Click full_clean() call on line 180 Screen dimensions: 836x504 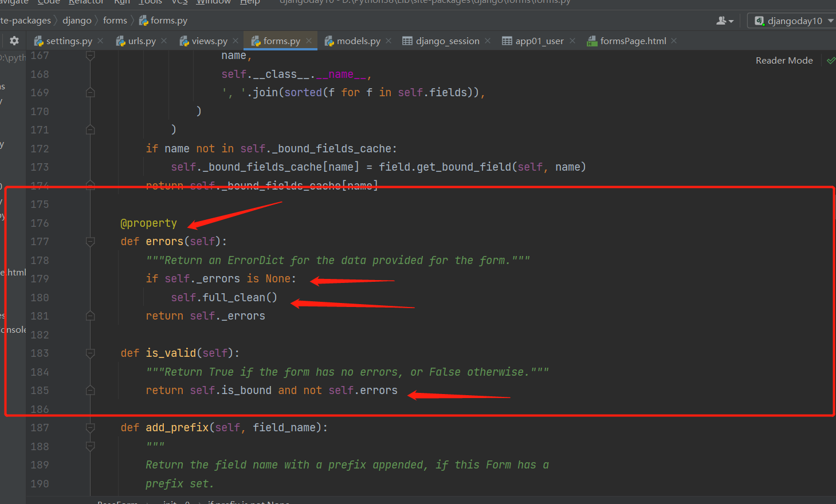pyautogui.click(x=240, y=298)
